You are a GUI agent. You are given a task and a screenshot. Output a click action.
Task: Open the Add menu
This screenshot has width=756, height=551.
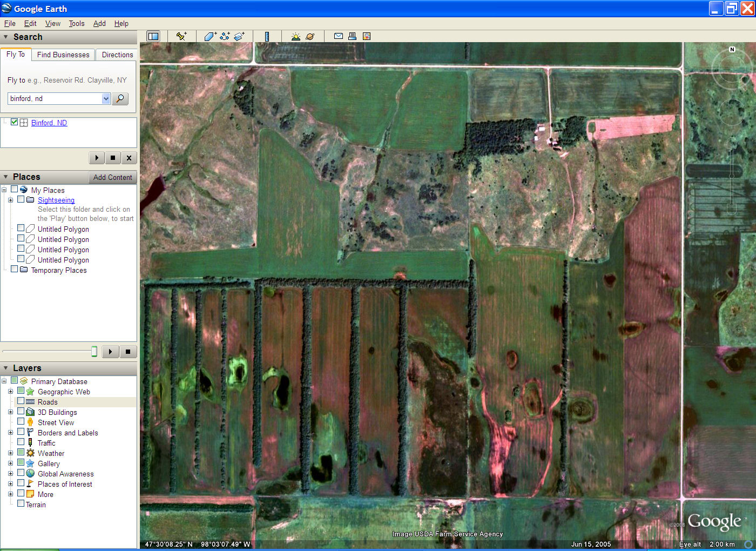pos(99,23)
